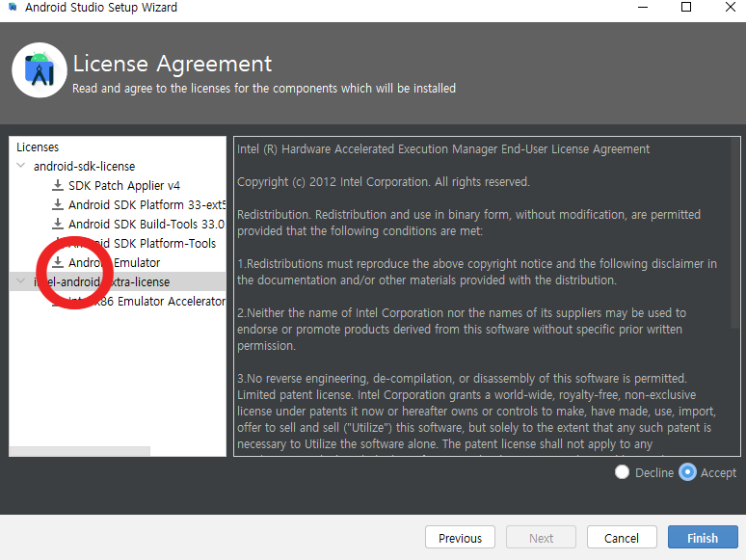746x560 pixels.
Task: Select the Accept radio button
Action: click(x=687, y=472)
